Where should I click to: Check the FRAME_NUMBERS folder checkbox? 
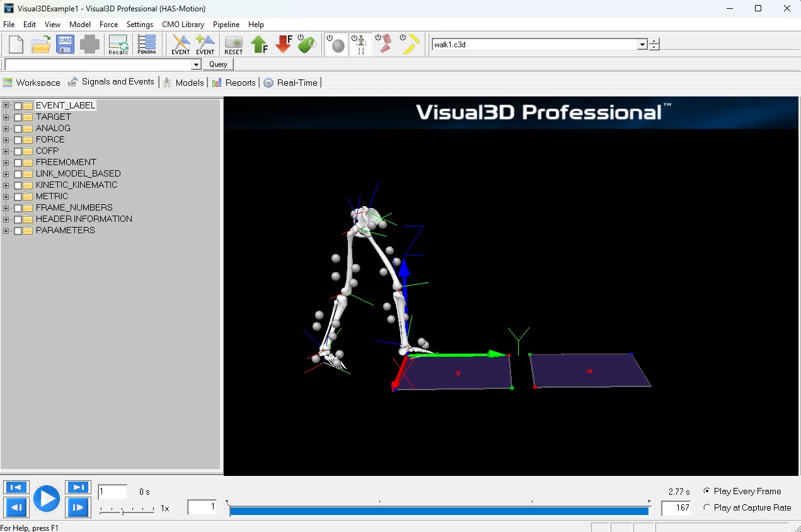18,208
